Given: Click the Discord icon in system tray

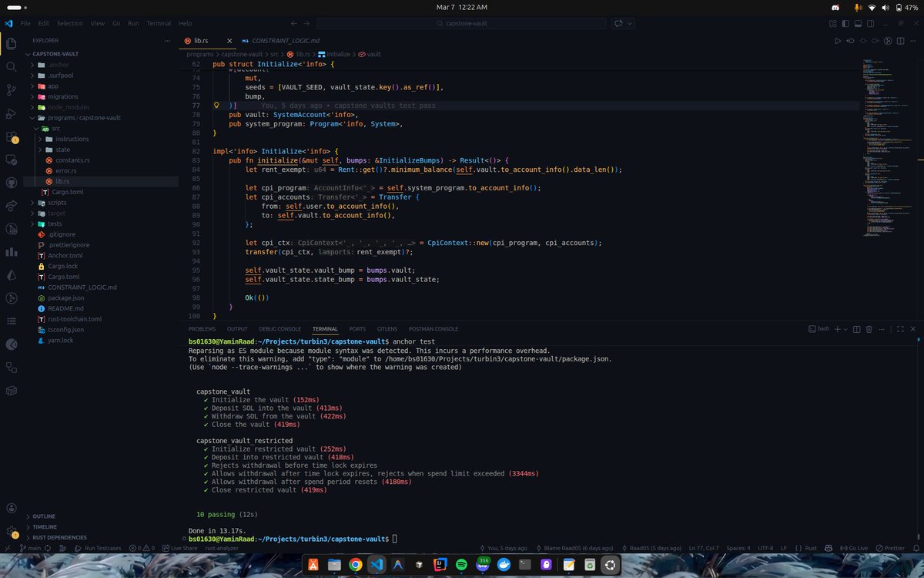Looking at the screenshot, I should 835,7.
